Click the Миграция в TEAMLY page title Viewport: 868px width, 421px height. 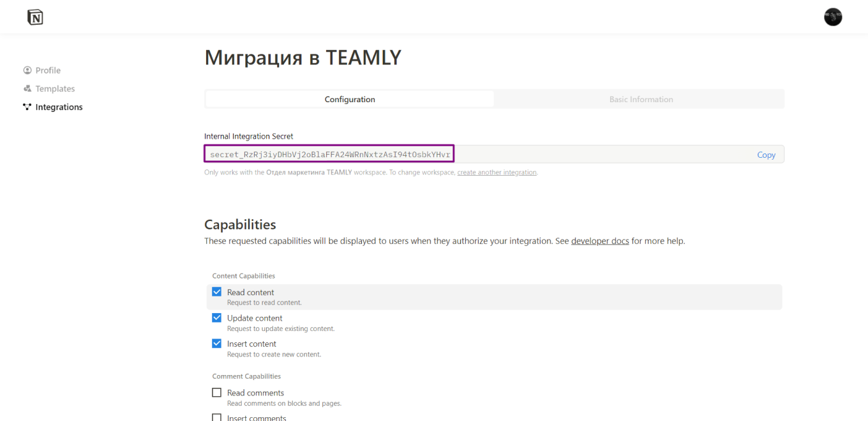[303, 57]
